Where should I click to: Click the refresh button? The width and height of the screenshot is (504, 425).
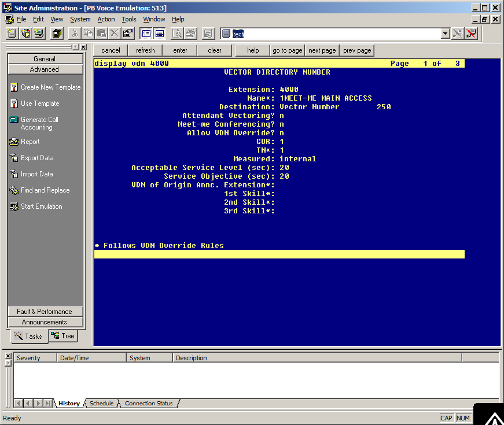click(145, 50)
